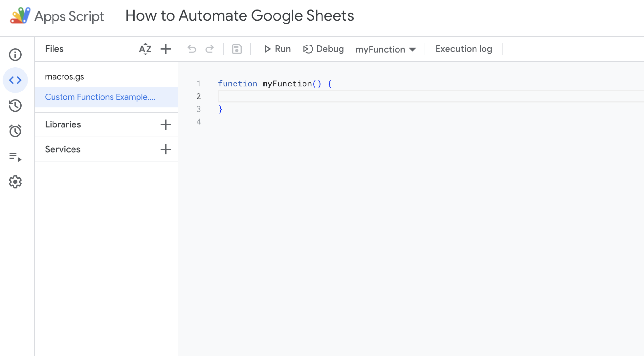Click project title How to Automate Google Sheets
644x356 pixels.
tap(239, 15)
